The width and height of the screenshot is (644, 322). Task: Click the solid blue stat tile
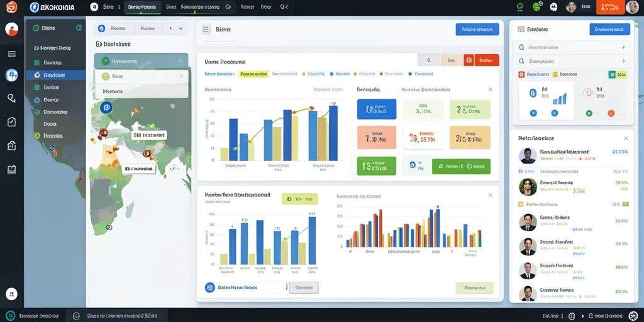[x=377, y=109]
